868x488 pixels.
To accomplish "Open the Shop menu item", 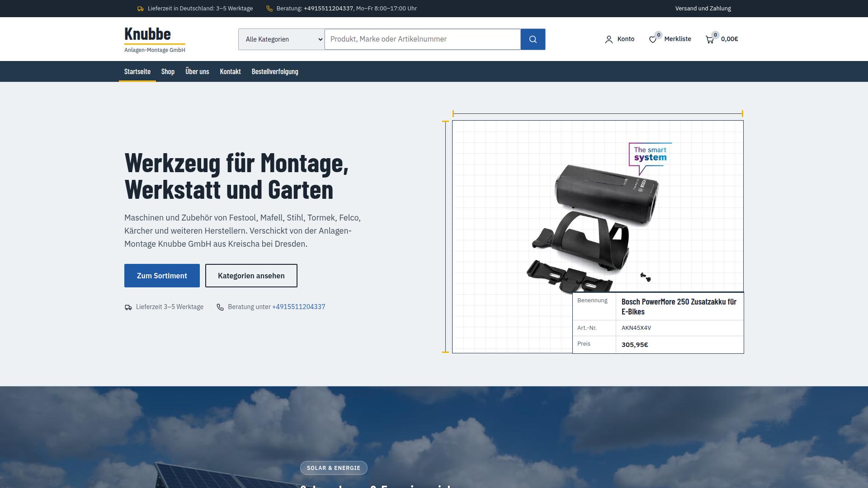I will (x=168, y=71).
